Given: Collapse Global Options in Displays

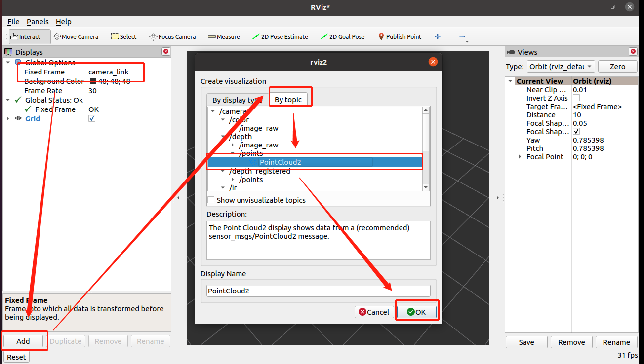Looking at the screenshot, I should [x=8, y=63].
